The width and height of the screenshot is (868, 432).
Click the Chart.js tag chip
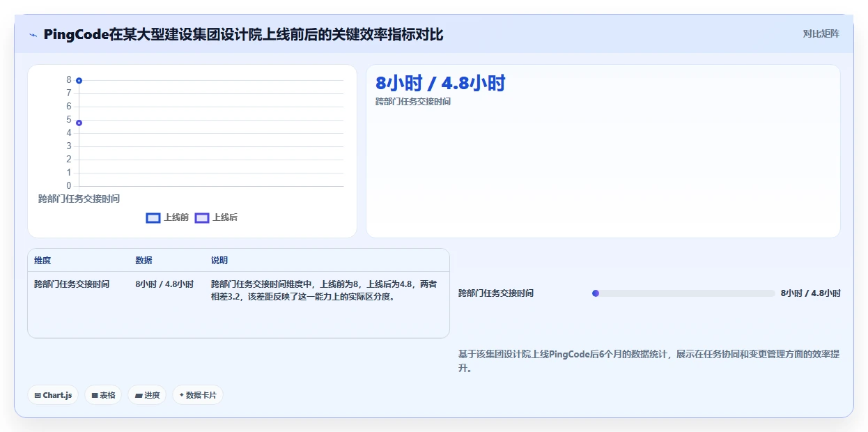54,395
